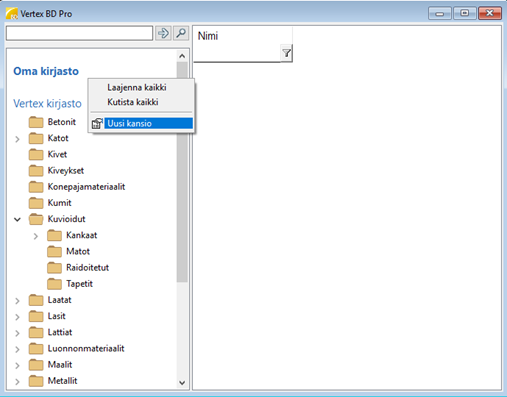
Task: Expand the Maalit folder
Action: click(17, 365)
